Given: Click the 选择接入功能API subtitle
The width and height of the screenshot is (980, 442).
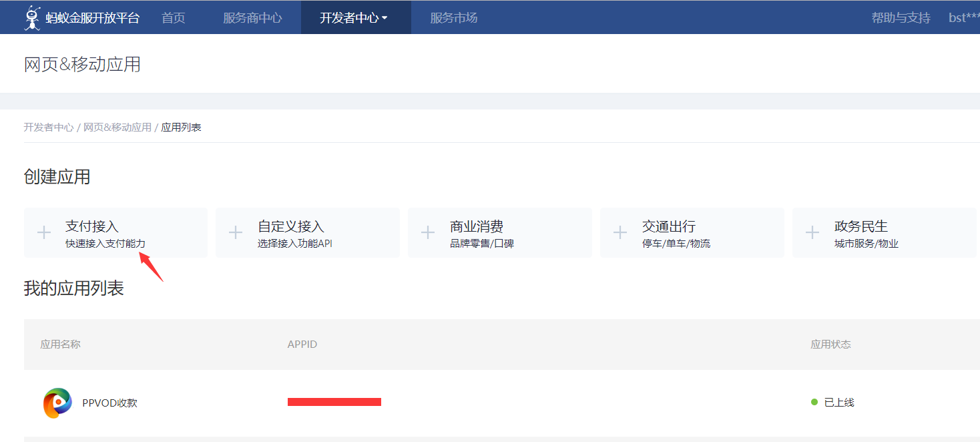Looking at the screenshot, I should (295, 244).
